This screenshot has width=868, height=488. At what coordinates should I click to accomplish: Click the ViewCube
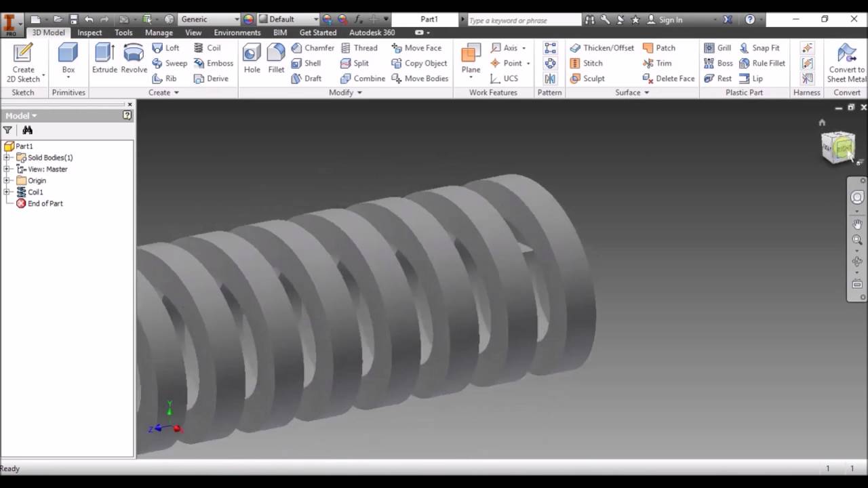[838, 147]
